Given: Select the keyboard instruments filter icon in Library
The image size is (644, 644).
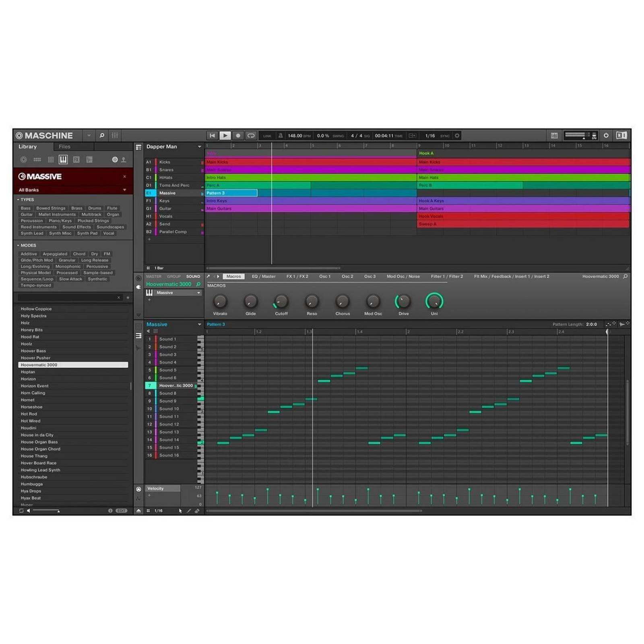Looking at the screenshot, I should click(63, 159).
